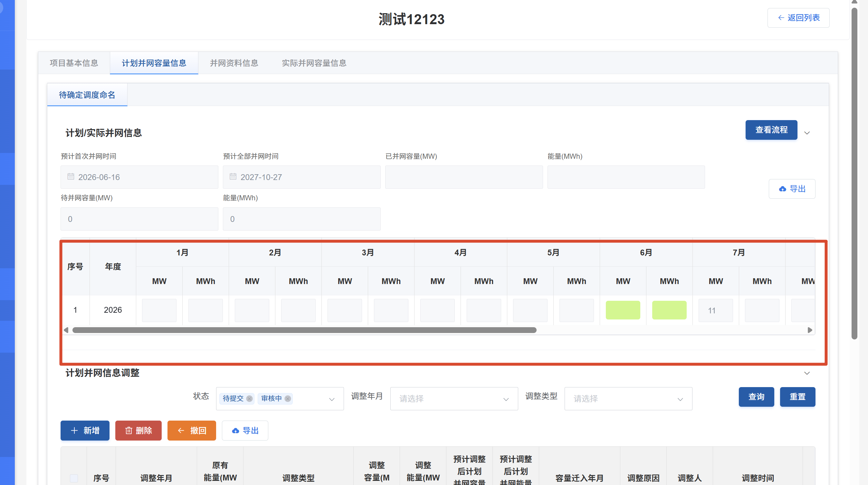The image size is (868, 485).
Task: Click 预计全部并网时间 date field 2027-10-27
Action: pyautogui.click(x=301, y=177)
